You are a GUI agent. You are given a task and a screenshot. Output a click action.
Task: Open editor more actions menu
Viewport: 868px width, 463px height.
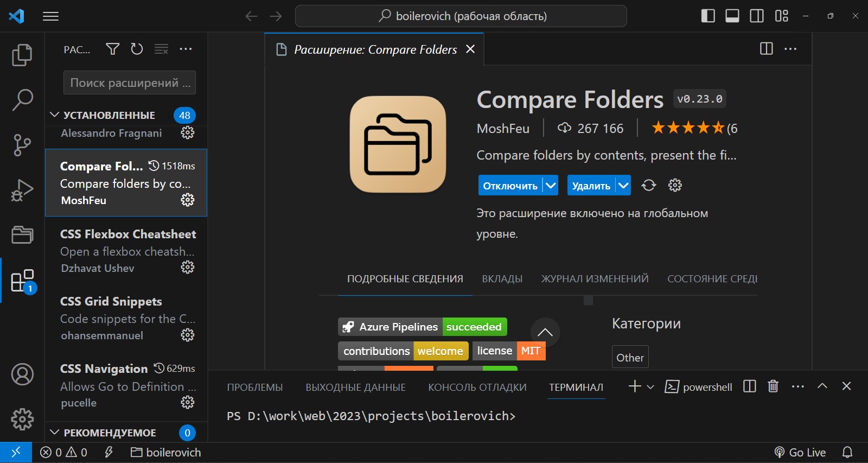click(790, 49)
